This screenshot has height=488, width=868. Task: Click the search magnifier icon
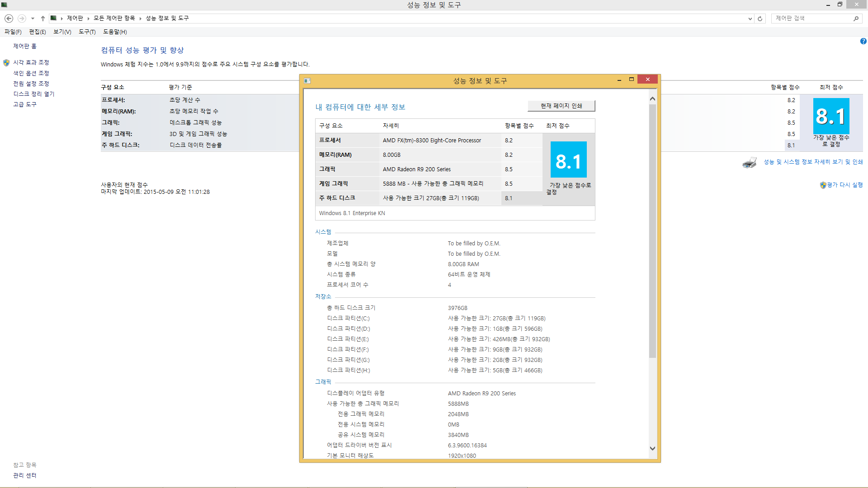click(856, 19)
